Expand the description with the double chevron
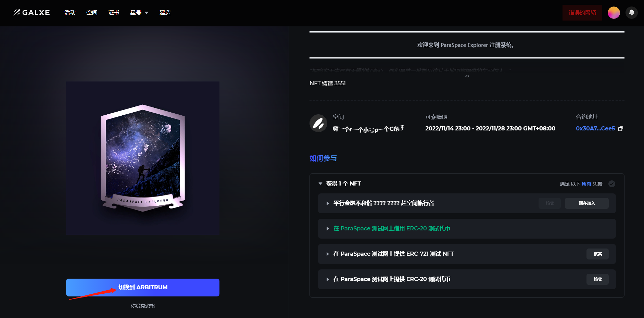 pos(467,76)
